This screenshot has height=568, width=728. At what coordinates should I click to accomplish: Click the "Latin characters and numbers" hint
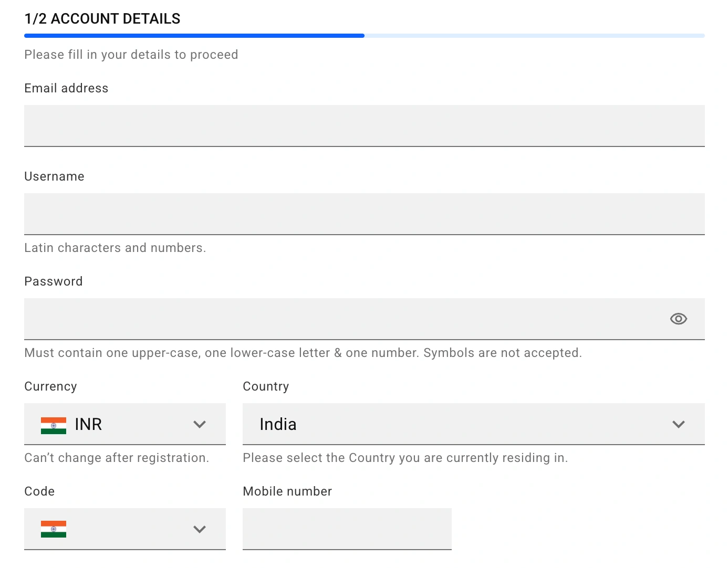(115, 248)
